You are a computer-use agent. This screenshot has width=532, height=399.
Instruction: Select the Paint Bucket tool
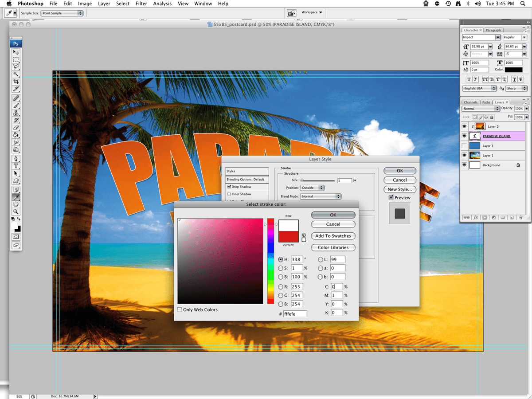[x=16, y=135]
